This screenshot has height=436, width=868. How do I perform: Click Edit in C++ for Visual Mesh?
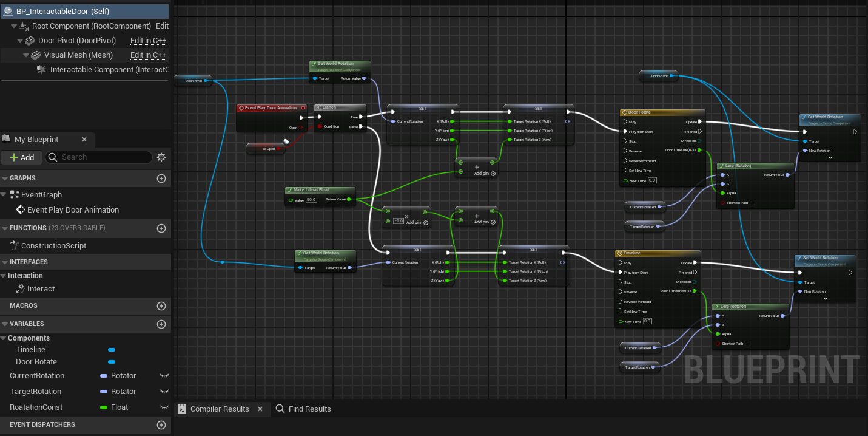(148, 55)
